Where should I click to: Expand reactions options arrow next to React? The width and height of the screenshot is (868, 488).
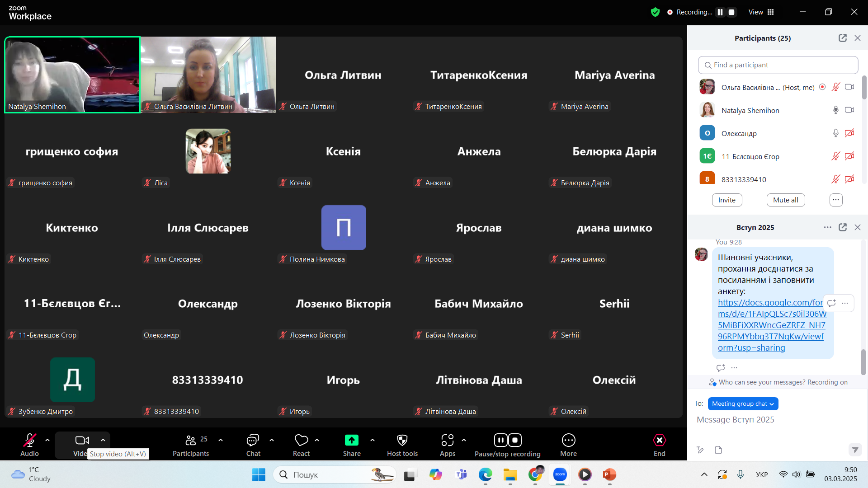[x=317, y=440]
